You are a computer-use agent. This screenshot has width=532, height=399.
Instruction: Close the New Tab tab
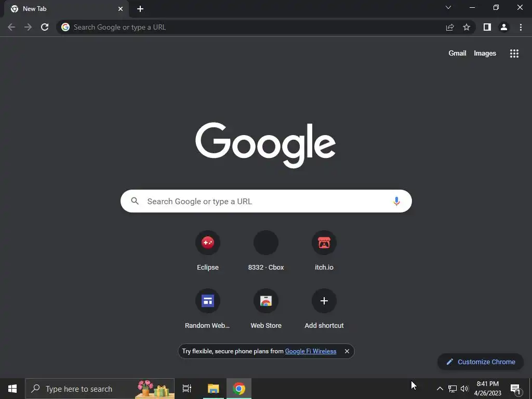click(x=121, y=9)
